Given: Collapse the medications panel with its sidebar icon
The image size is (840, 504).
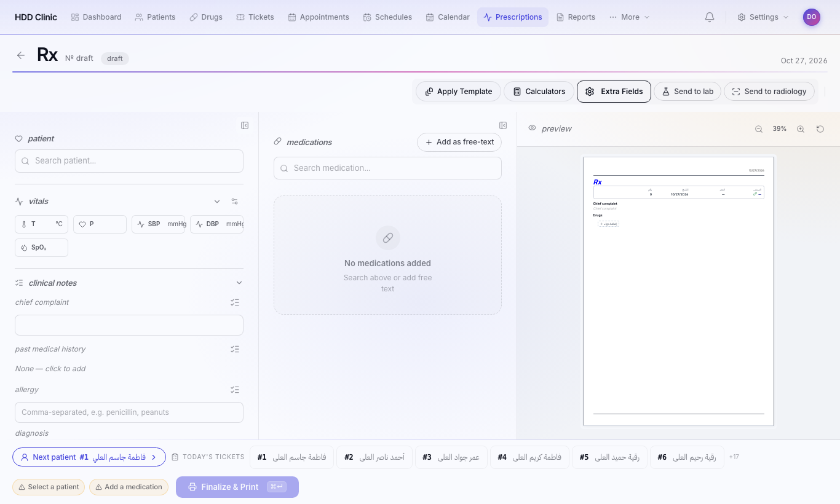Looking at the screenshot, I should (x=503, y=125).
